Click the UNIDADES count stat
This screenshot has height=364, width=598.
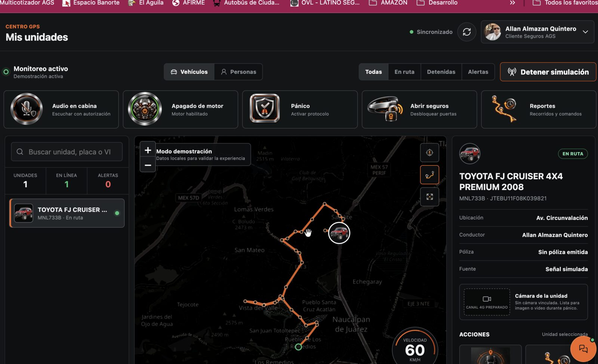point(25,181)
